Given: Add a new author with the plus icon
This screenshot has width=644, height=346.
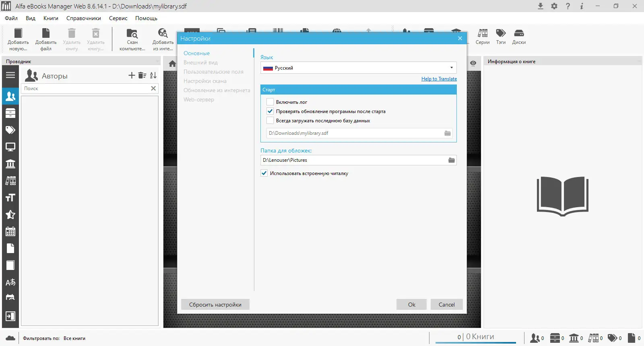Looking at the screenshot, I should [x=132, y=75].
